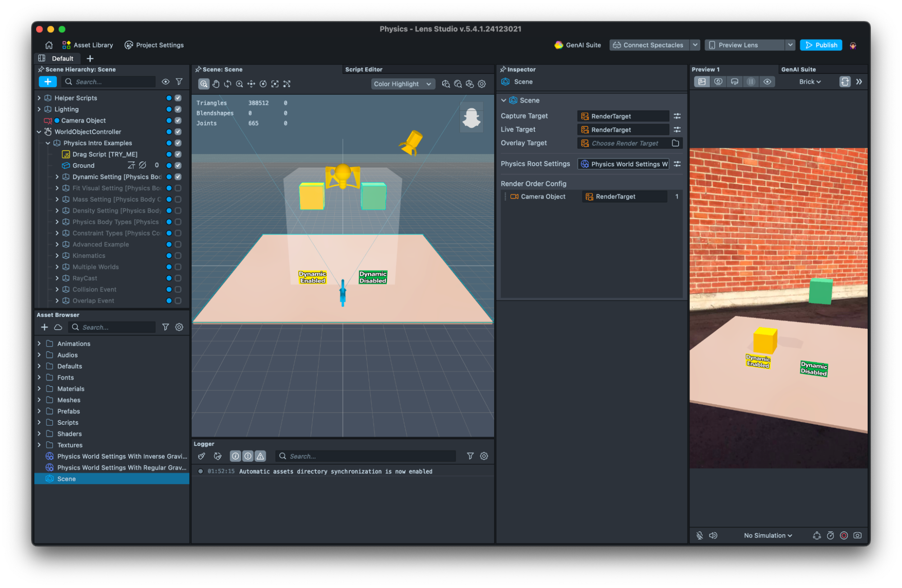Expand the Materials folder
The width and height of the screenshot is (902, 588).
(39, 389)
